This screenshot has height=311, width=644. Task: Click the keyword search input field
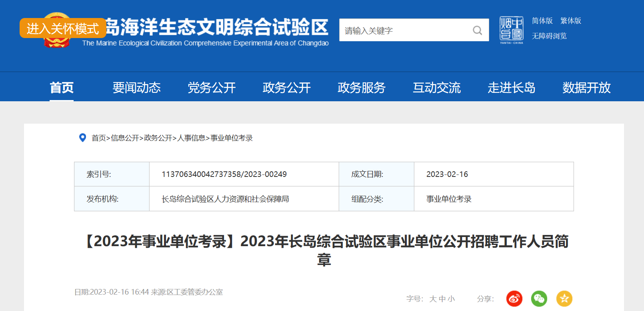(404, 30)
